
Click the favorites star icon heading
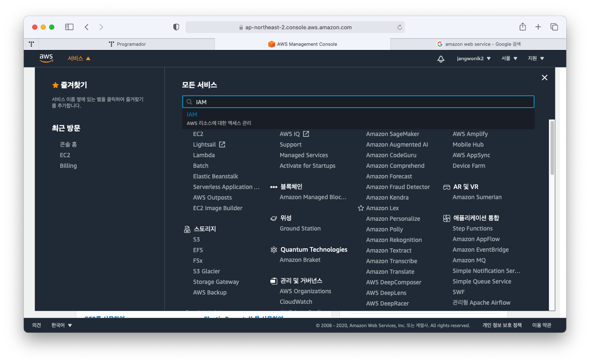[55, 85]
